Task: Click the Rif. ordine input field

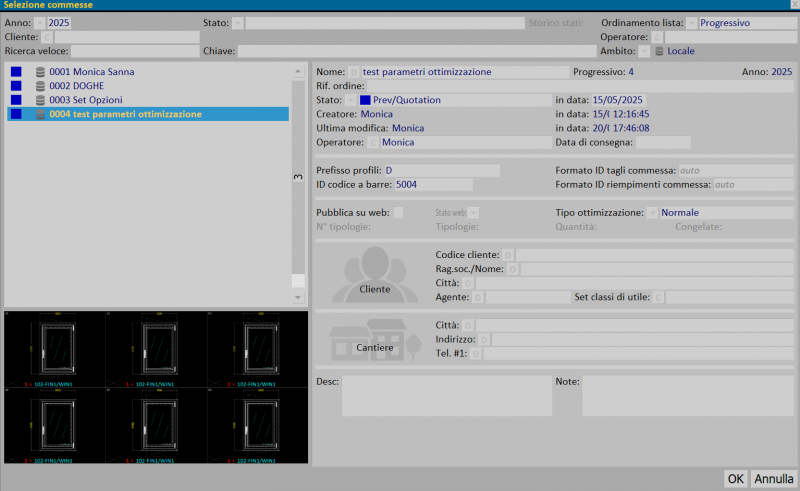Action: pos(580,86)
